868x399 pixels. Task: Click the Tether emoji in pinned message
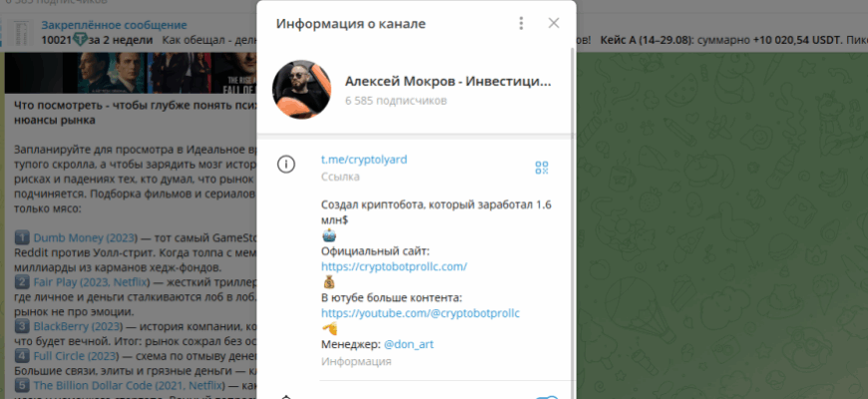pyautogui.click(x=81, y=40)
